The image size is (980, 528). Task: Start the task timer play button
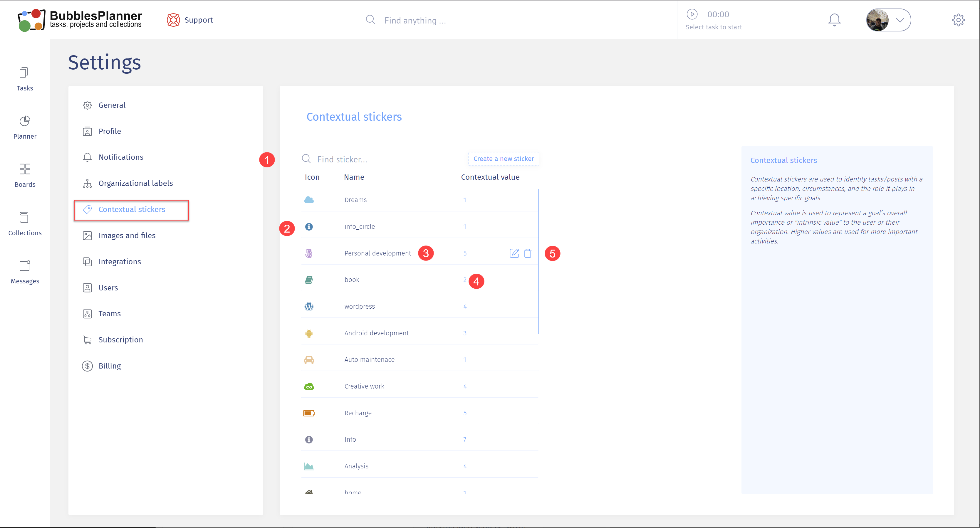click(692, 14)
